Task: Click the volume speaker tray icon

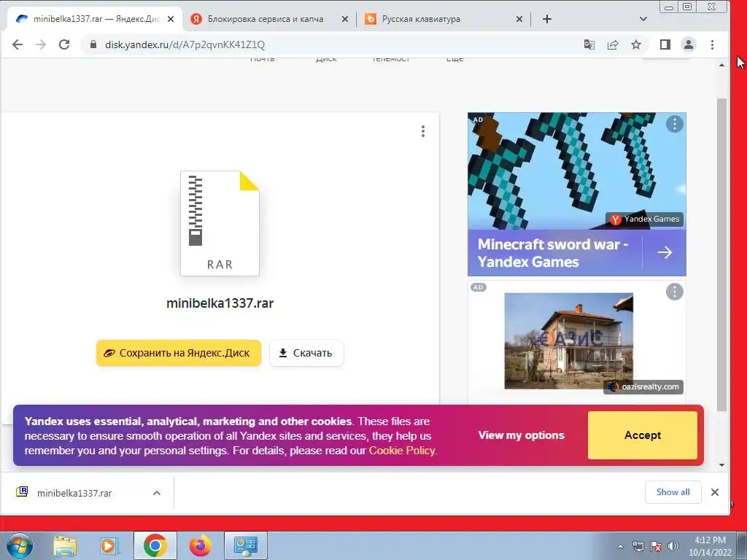Action: (673, 546)
